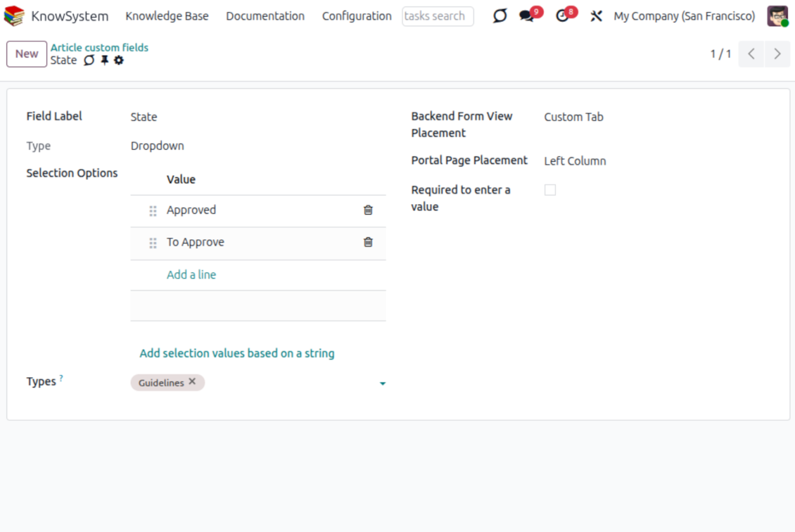
Task: Go to next record using right arrow
Action: (x=777, y=54)
